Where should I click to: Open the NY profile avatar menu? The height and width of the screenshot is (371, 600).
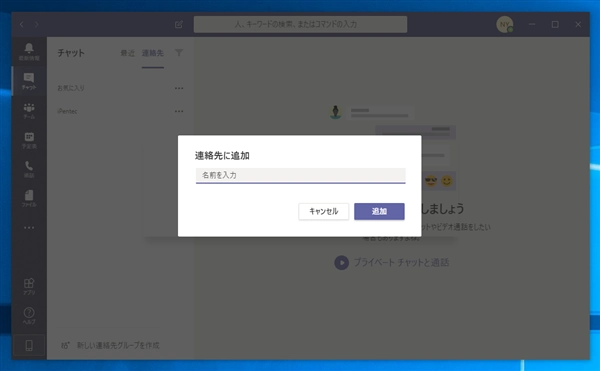tap(505, 24)
